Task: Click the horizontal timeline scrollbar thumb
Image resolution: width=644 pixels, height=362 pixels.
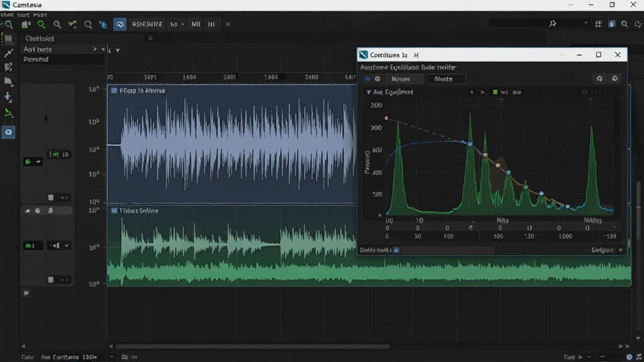Action: click(x=252, y=346)
